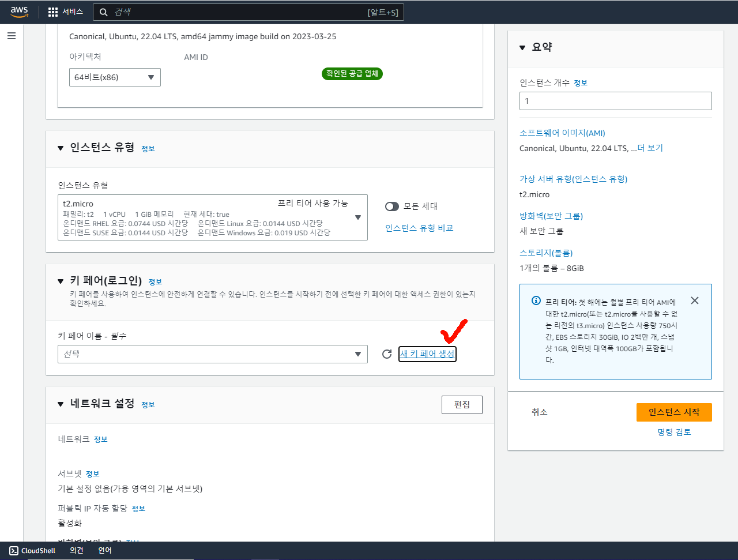Screen dimensions: 738x560
Task: Collapse the 네트워크 설정 section
Action: [61, 404]
